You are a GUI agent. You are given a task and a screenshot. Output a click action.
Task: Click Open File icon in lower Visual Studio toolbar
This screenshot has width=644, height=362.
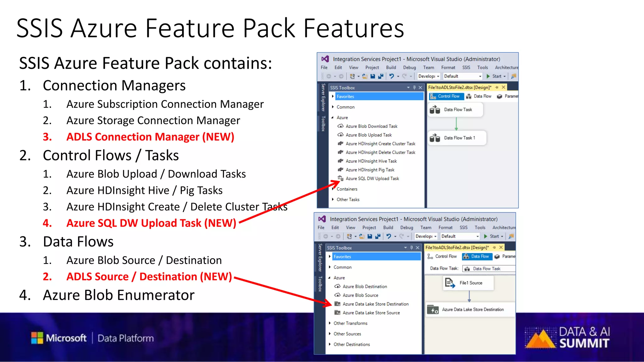(362, 236)
